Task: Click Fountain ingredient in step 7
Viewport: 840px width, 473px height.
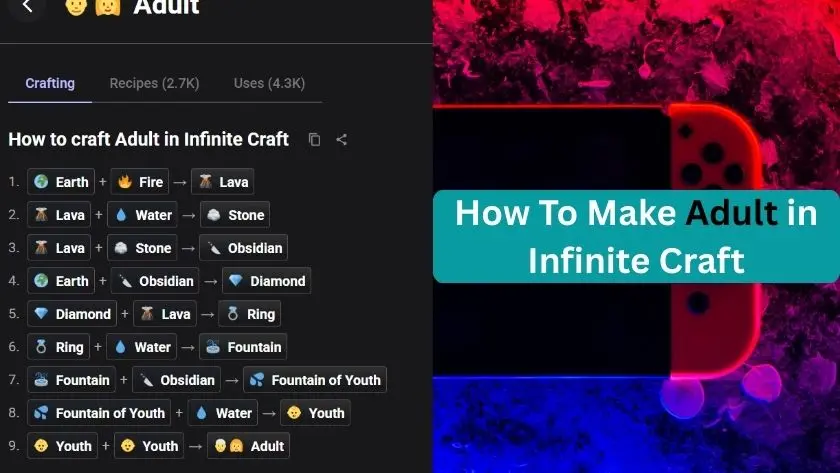Action: tap(72, 380)
